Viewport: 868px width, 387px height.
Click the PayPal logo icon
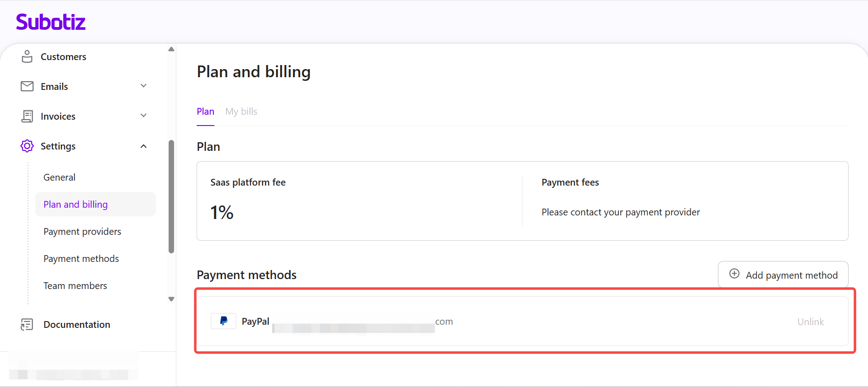[x=223, y=321]
